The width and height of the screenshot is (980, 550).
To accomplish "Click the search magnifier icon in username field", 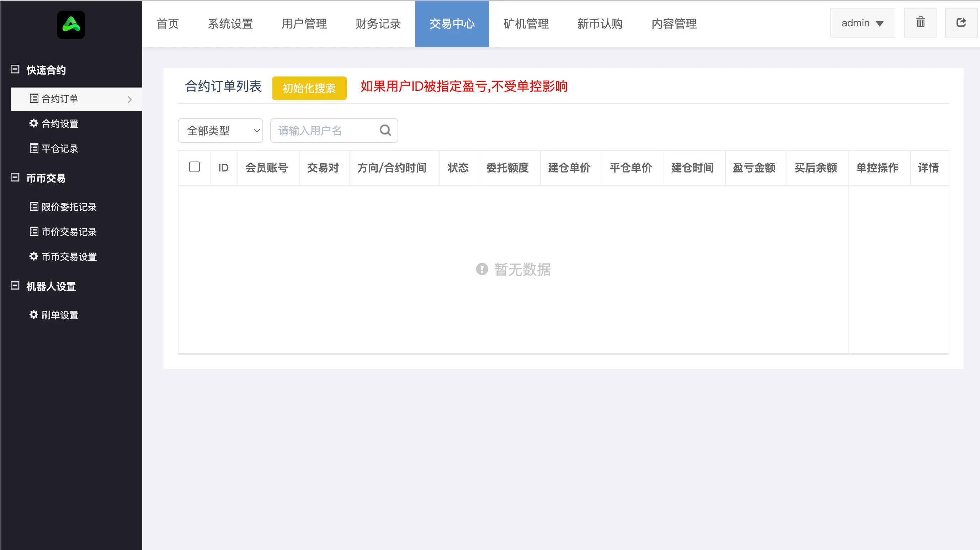I will point(385,131).
